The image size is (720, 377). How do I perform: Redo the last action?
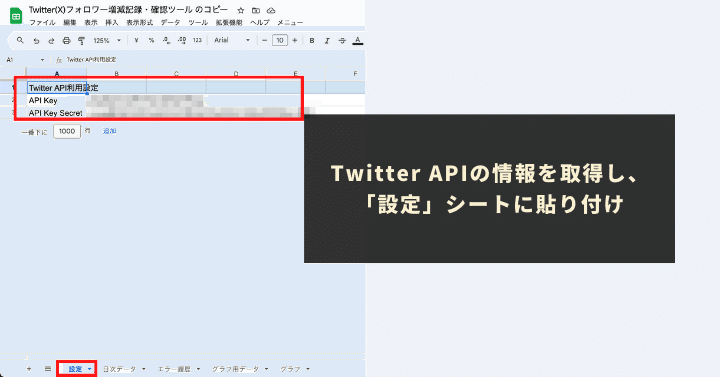coord(51,40)
